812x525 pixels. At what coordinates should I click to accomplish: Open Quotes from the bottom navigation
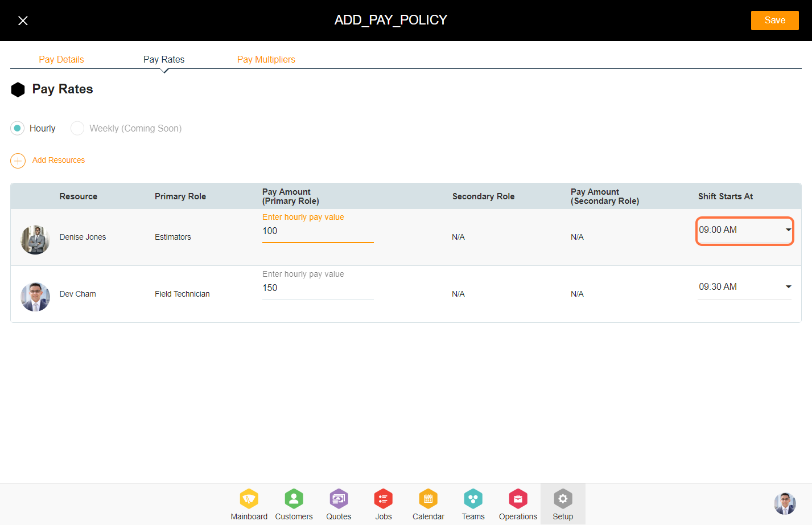coord(339,504)
